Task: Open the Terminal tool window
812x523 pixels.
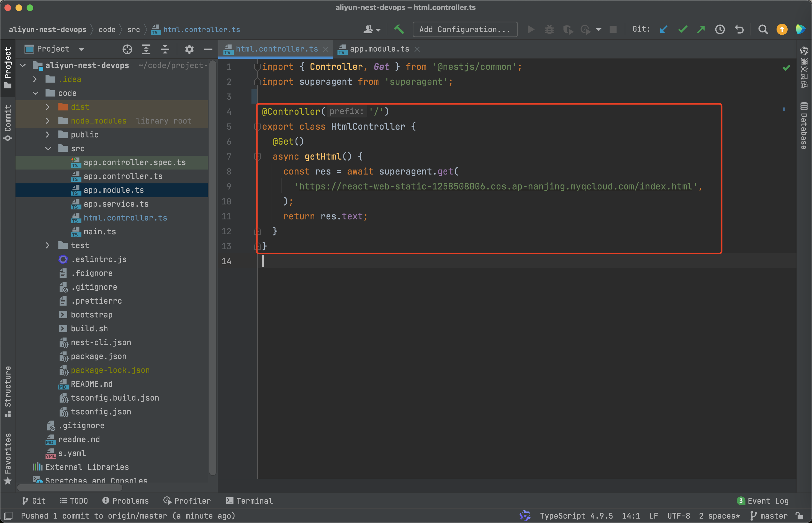Action: 250,501
